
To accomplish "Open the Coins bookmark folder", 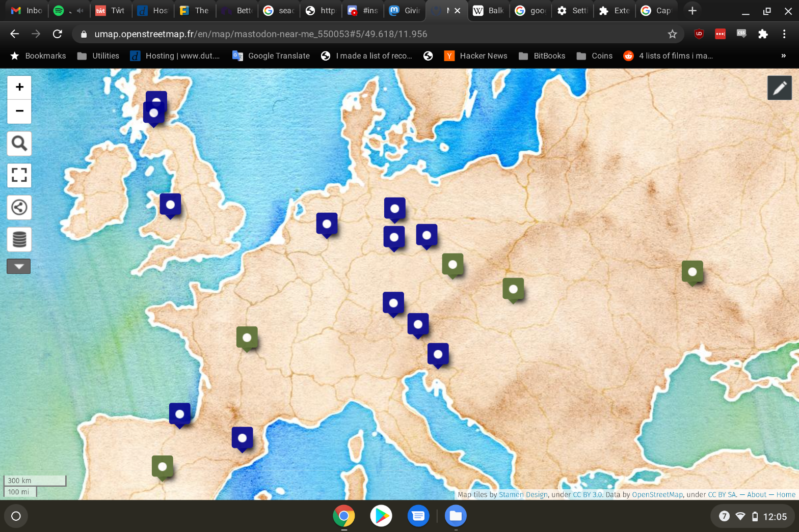I will click(595, 55).
